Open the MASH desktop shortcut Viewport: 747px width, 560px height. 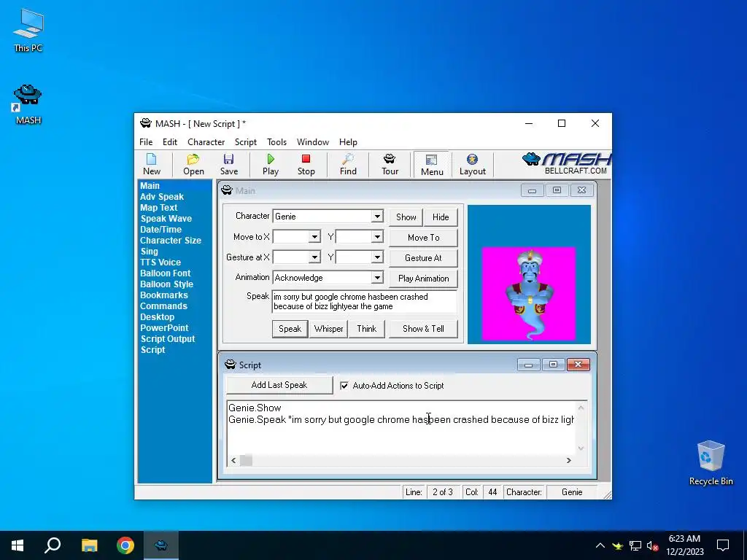point(28,105)
